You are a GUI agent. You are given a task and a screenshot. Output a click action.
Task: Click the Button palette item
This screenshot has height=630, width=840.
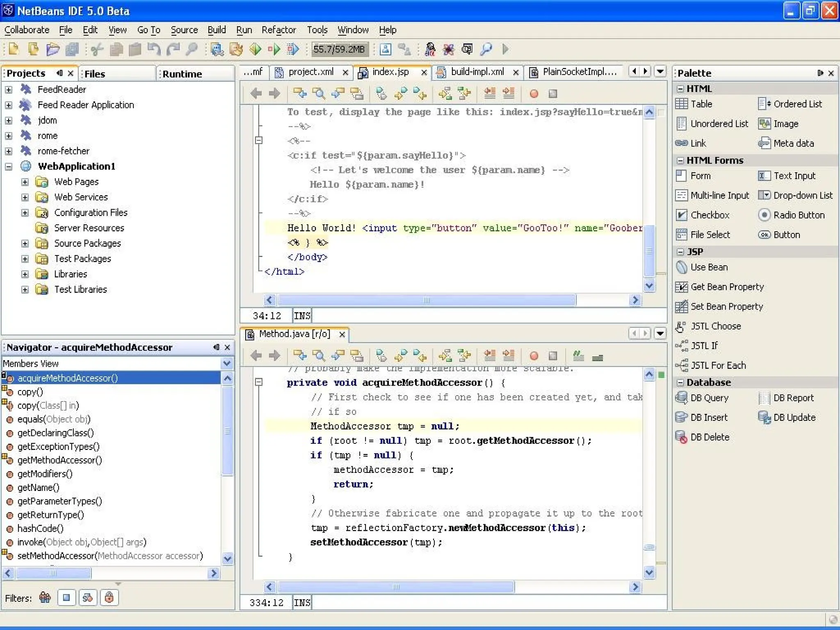[x=779, y=235]
